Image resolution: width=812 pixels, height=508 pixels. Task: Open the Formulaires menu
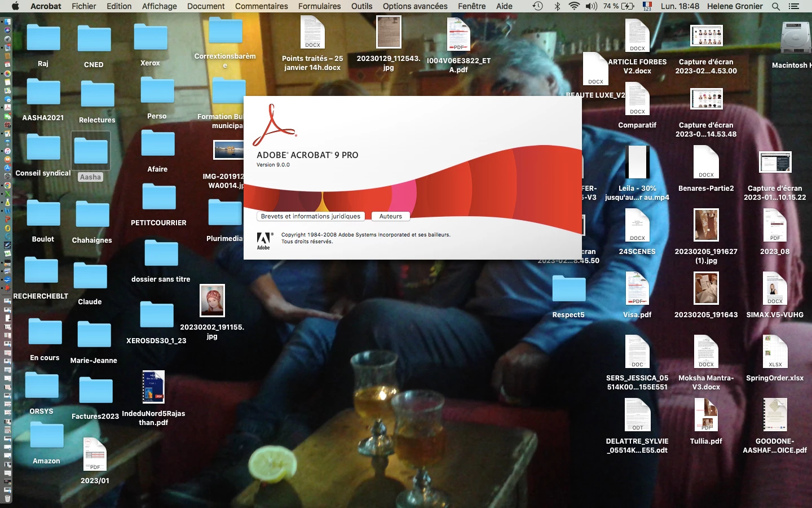[320, 6]
